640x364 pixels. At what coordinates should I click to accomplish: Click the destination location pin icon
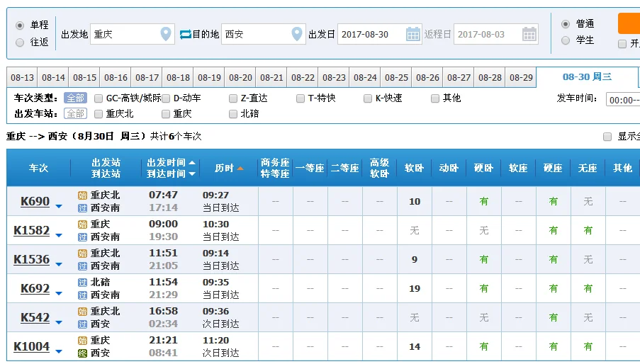tap(297, 34)
